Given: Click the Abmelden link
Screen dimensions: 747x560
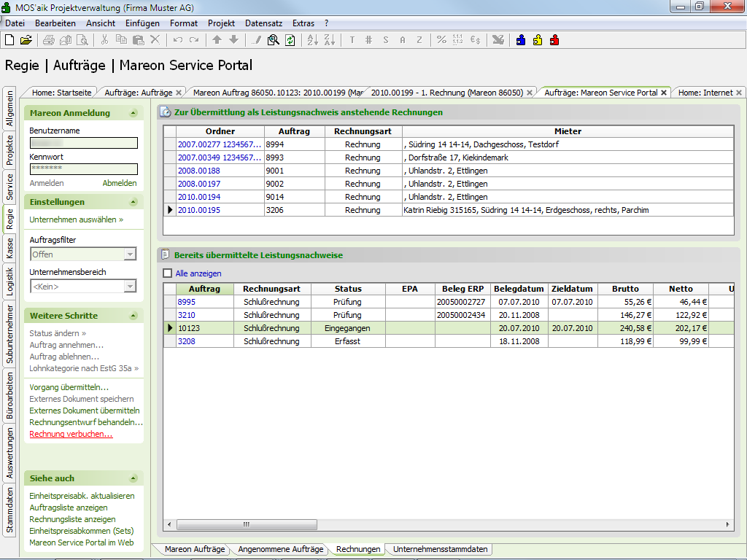Looking at the screenshot, I should (x=120, y=183).
